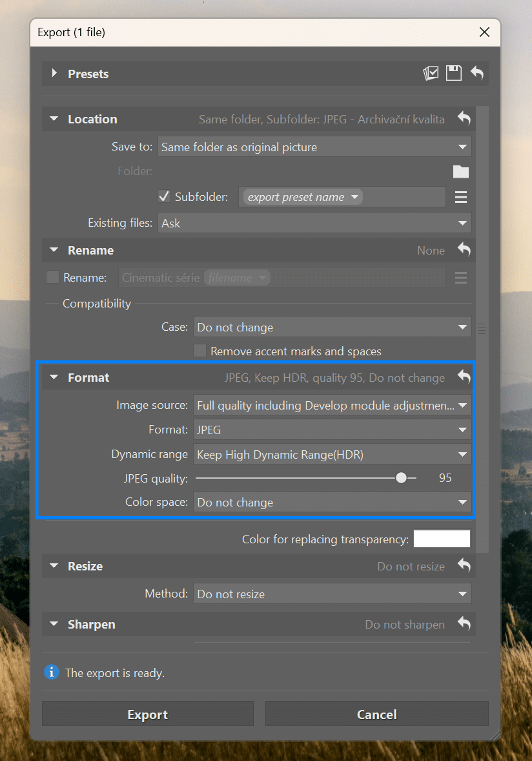
Task: Open the apply preset icon beside Presets
Action: tap(431, 73)
